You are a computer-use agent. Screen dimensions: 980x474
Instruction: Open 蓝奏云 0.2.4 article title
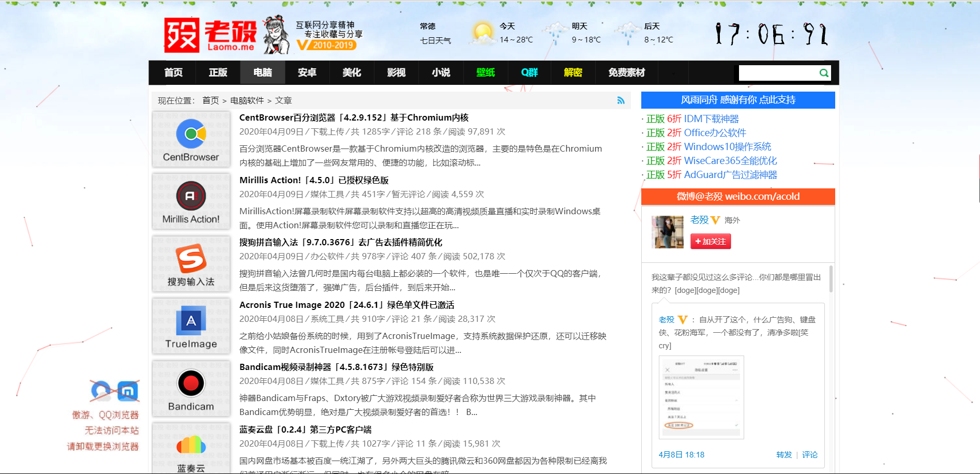point(306,429)
